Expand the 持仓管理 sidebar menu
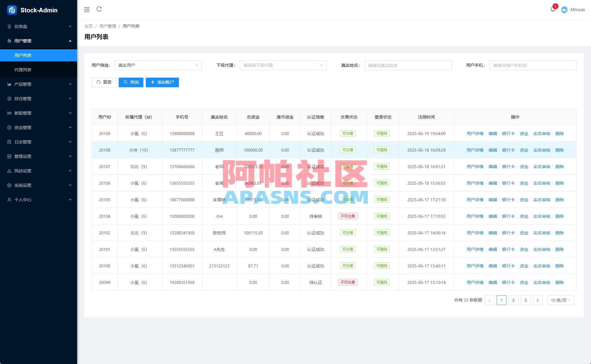The height and width of the screenshot is (364, 591). coord(39,99)
